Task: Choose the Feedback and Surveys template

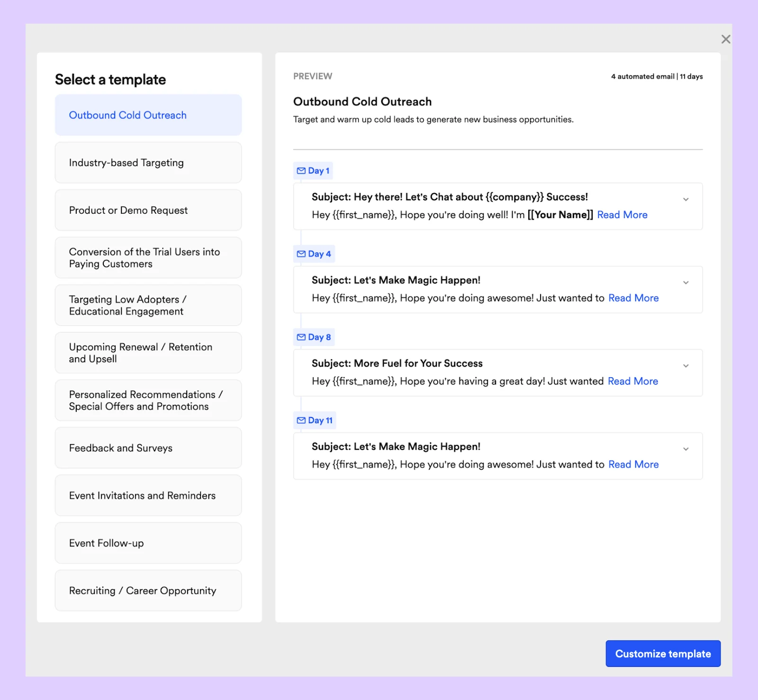Action: [x=148, y=448]
